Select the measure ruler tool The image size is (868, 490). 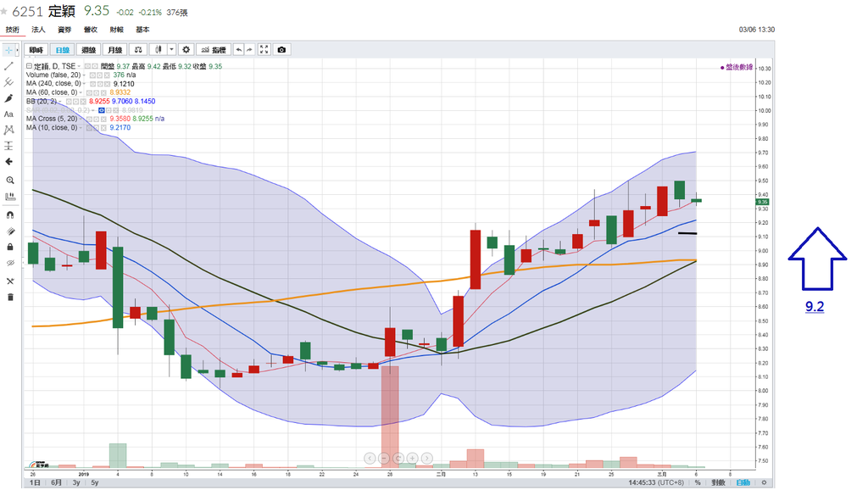point(10,197)
